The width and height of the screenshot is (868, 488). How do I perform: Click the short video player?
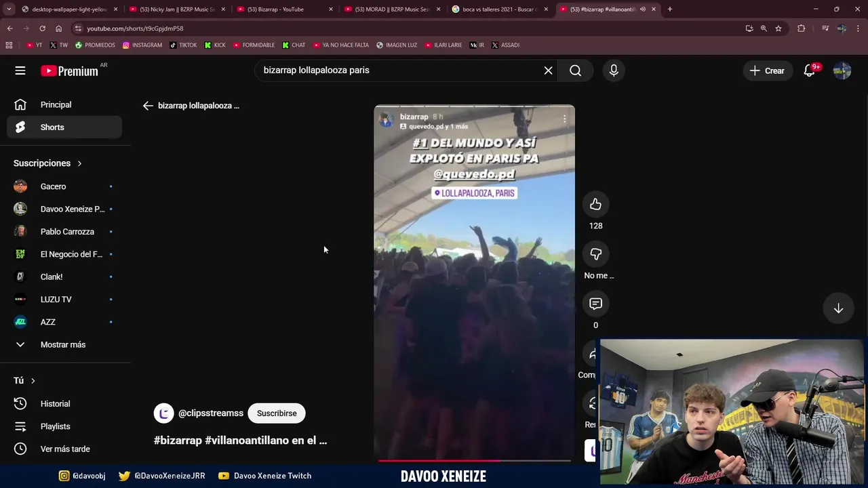click(474, 283)
